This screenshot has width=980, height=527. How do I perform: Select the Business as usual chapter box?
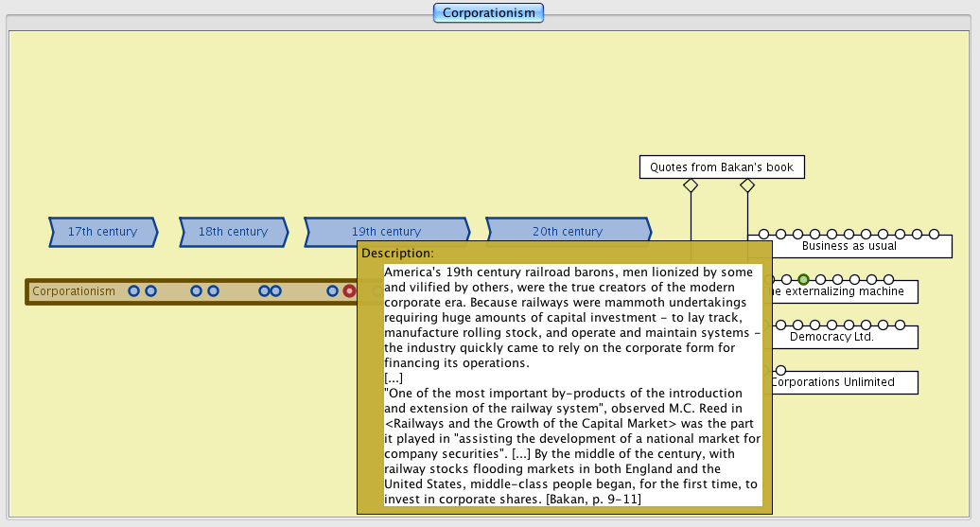click(x=849, y=247)
